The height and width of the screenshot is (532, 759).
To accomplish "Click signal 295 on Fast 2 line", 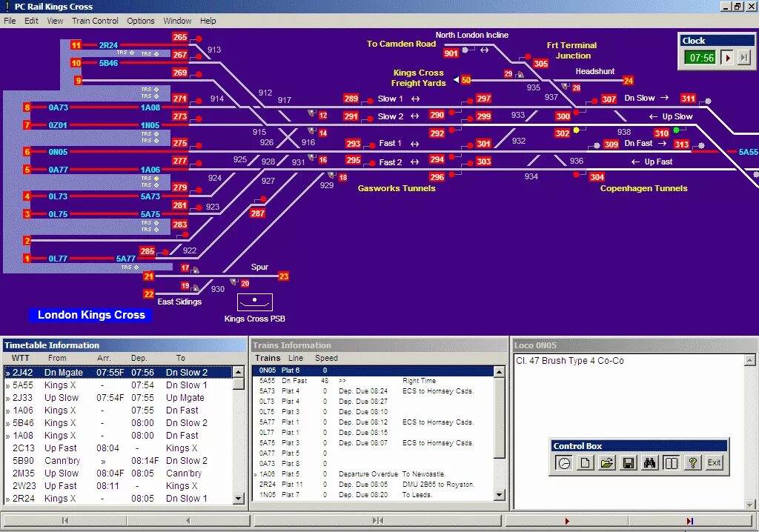I will 353,160.
